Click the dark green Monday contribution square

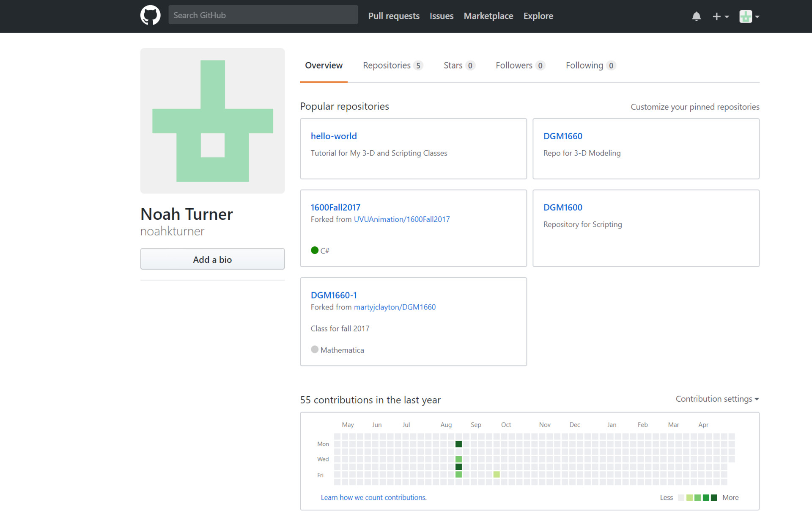tap(458, 444)
